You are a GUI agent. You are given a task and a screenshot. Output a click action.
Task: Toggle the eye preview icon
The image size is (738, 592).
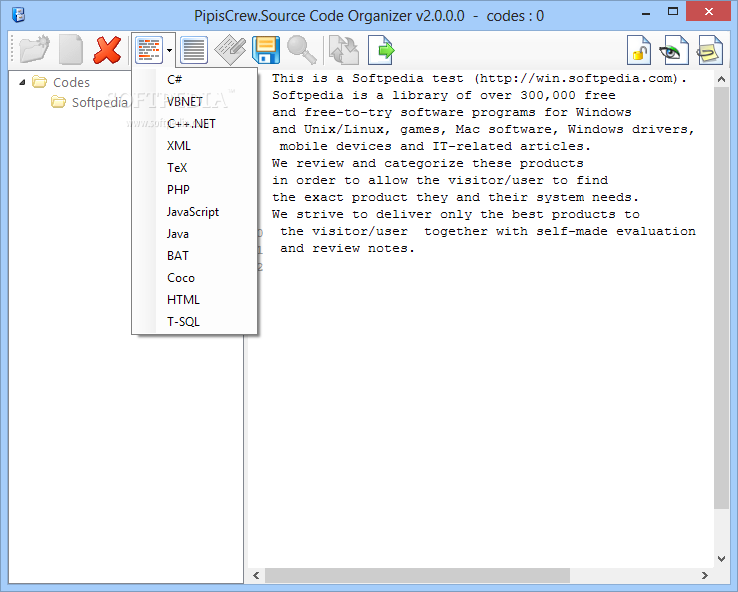[x=673, y=49]
